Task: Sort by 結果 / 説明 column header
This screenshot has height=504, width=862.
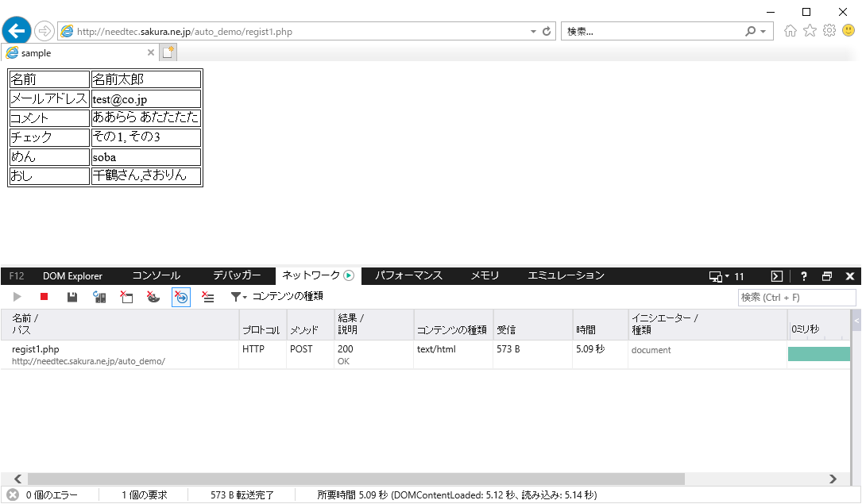Action: point(374,325)
